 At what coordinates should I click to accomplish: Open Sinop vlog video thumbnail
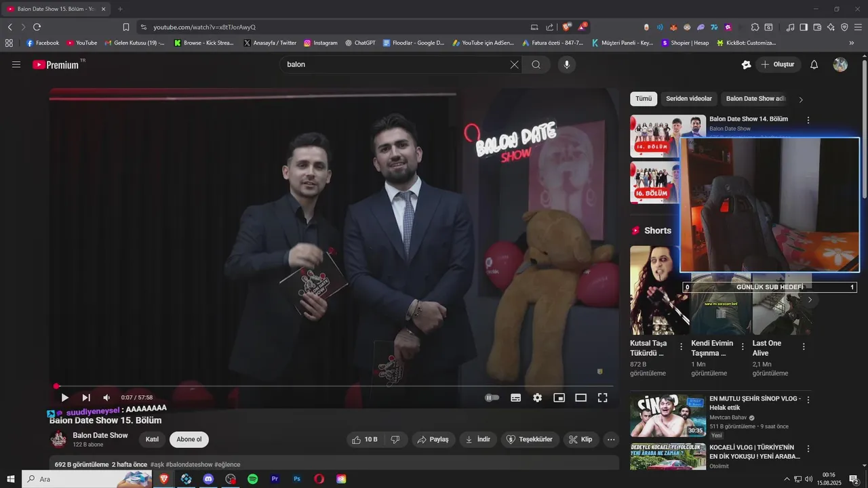(x=668, y=415)
